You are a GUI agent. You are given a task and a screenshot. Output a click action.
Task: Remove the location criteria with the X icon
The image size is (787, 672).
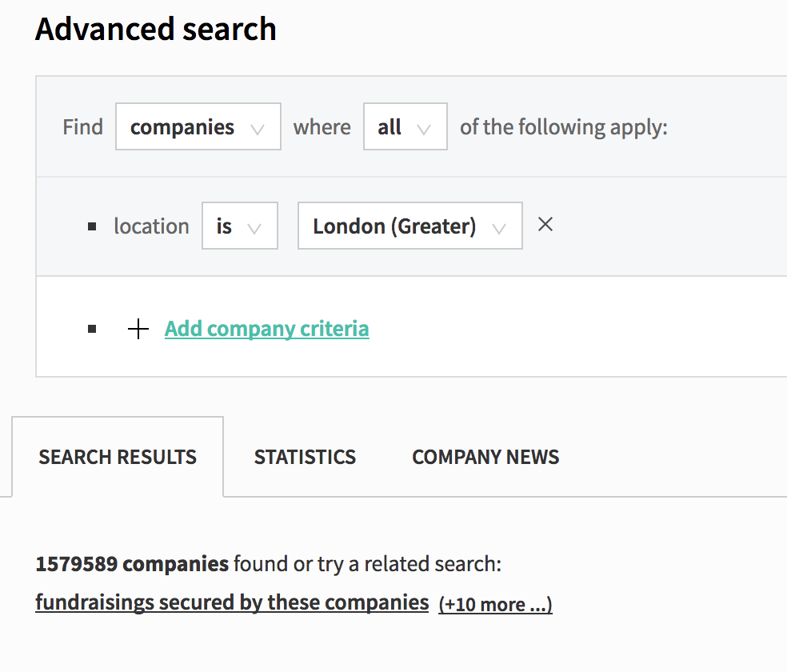545,224
